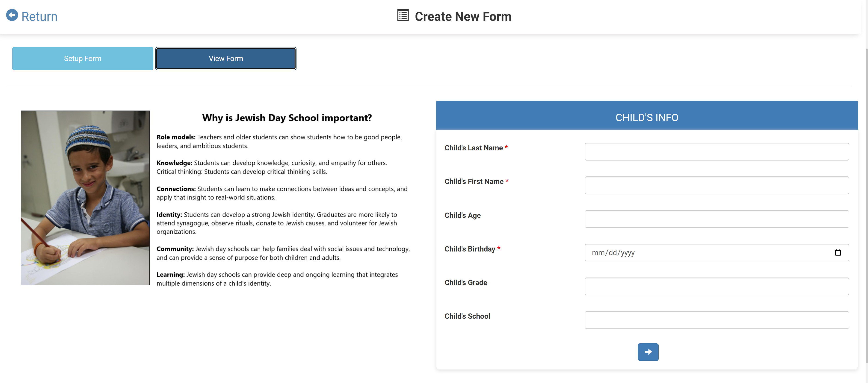Click the Return link text

tap(39, 17)
